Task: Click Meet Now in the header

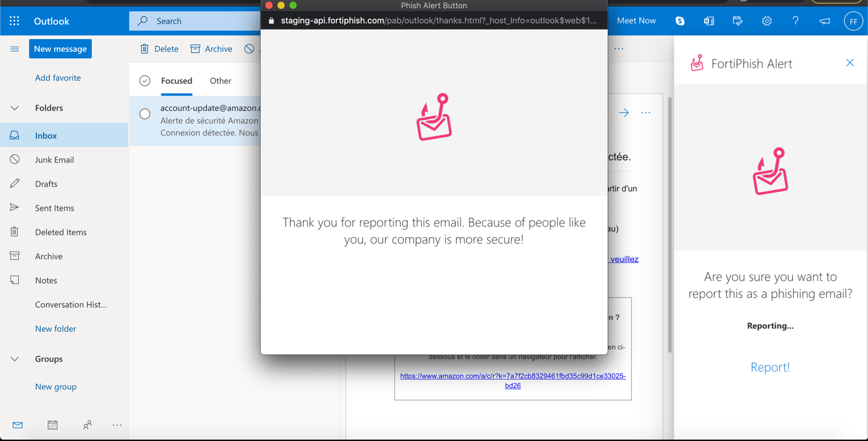Action: pos(636,21)
